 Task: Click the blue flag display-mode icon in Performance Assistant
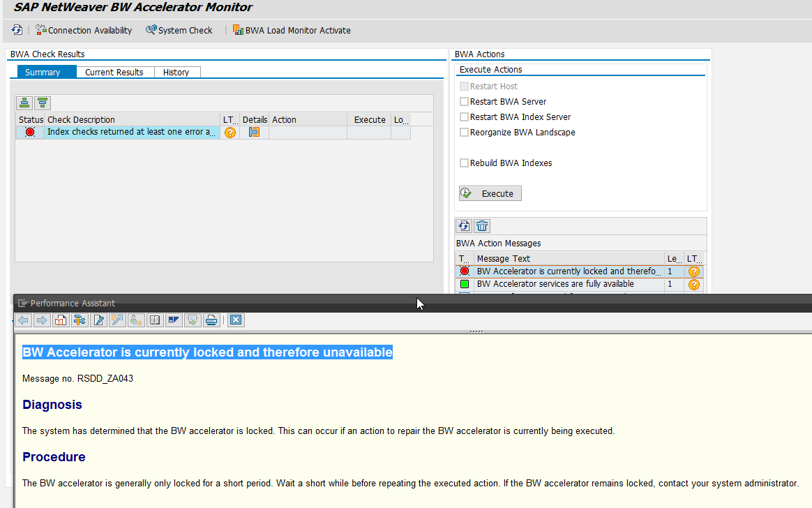point(173,320)
